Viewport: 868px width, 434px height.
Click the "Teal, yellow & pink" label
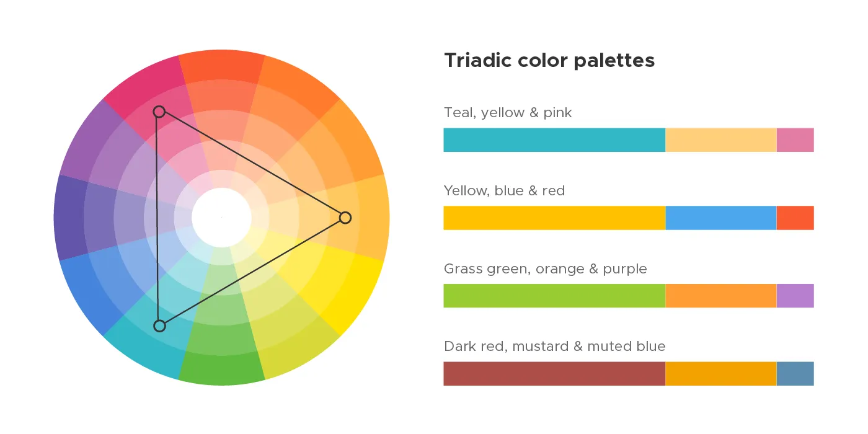[508, 113]
